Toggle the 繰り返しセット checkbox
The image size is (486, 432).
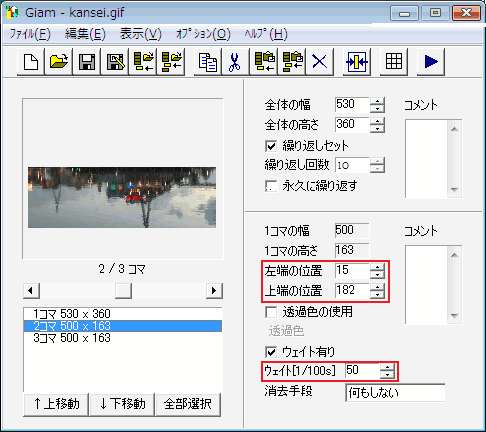[x=271, y=146]
